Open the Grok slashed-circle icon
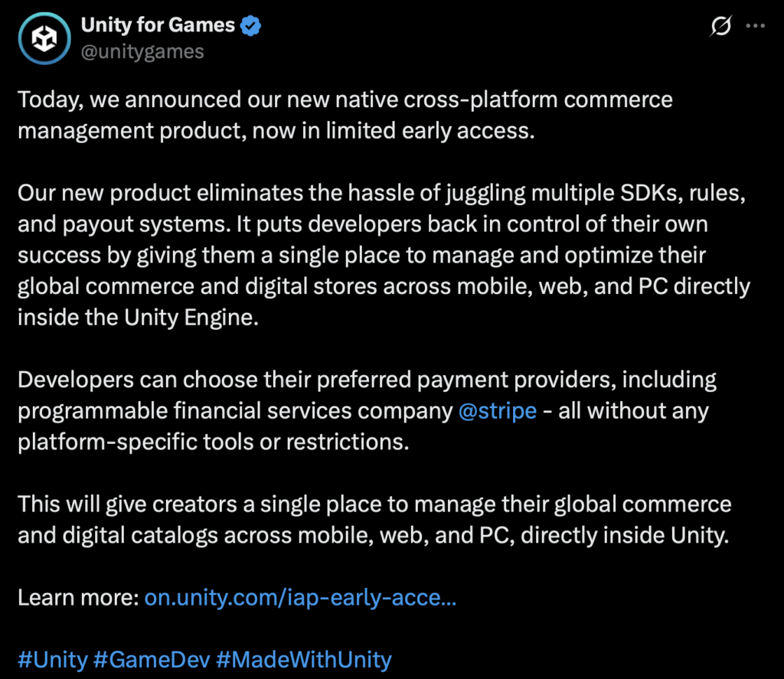This screenshot has height=679, width=784. [x=720, y=26]
